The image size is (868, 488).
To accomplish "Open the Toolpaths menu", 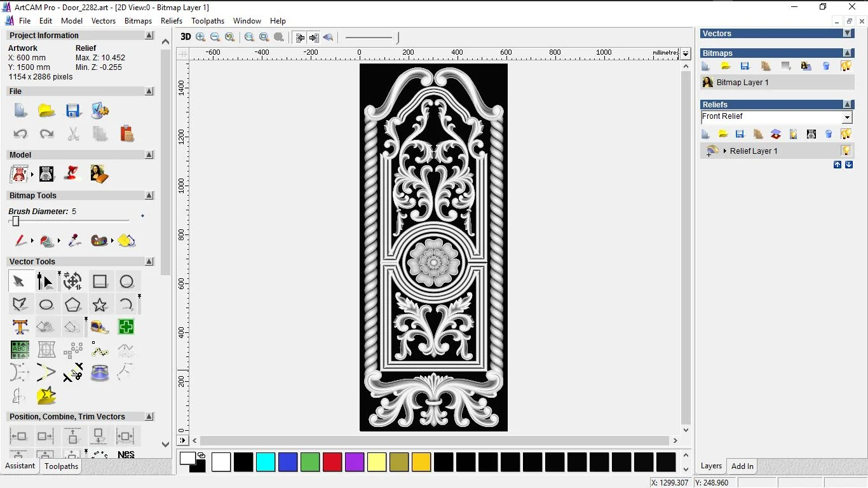I will point(207,21).
